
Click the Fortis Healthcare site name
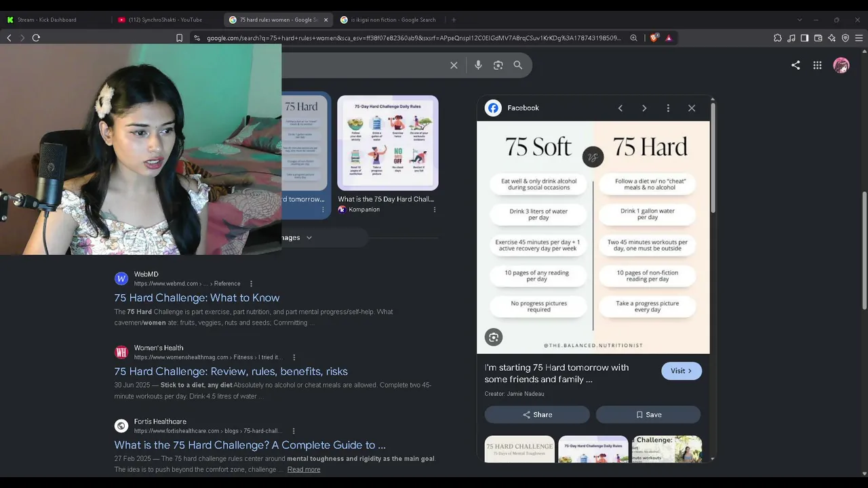[160, 422]
